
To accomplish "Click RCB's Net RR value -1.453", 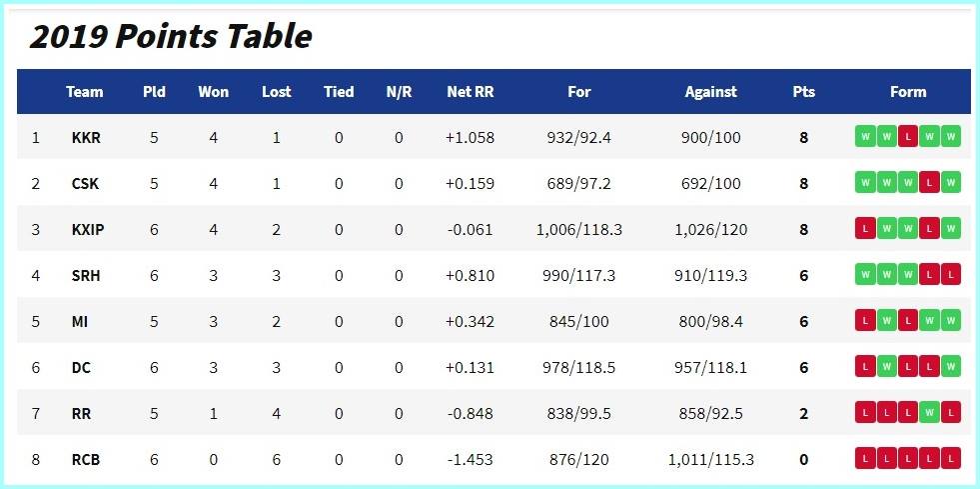I will 470,460.
